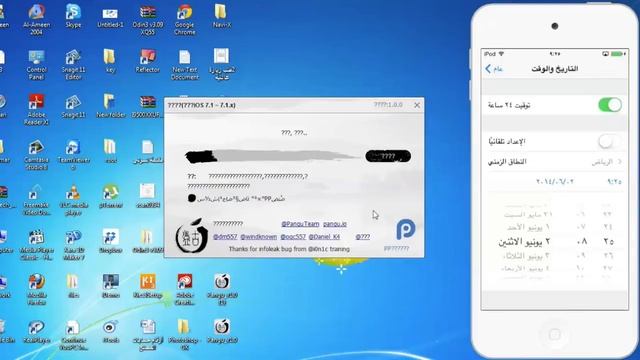The height and width of the screenshot is (360, 640).
Task: Launch Mozilla Firefox
Action: click(x=36, y=289)
